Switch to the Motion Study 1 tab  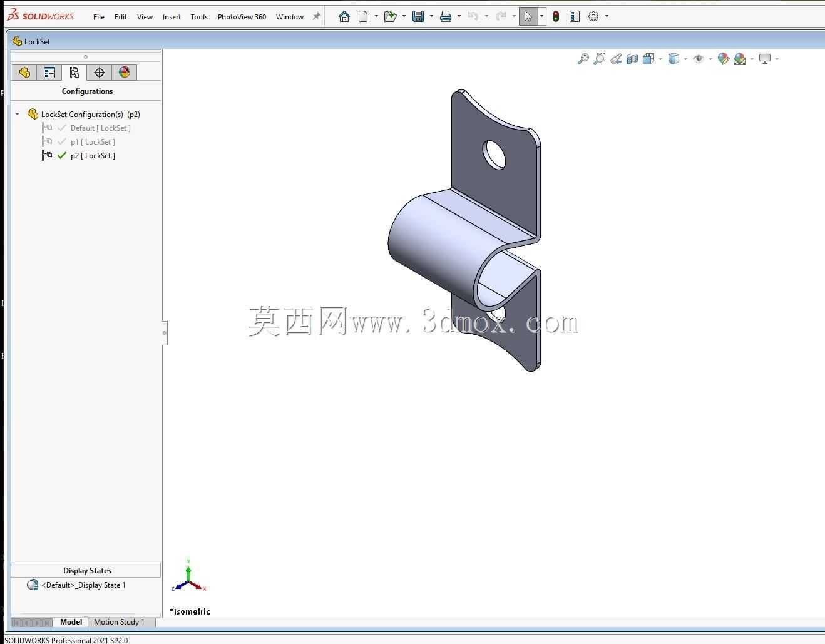point(119,622)
